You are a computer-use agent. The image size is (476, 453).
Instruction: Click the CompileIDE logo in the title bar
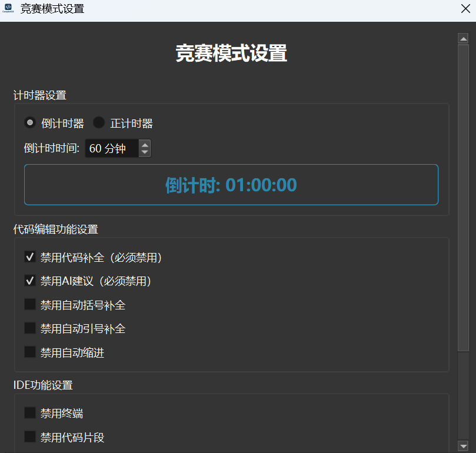tap(7, 9)
